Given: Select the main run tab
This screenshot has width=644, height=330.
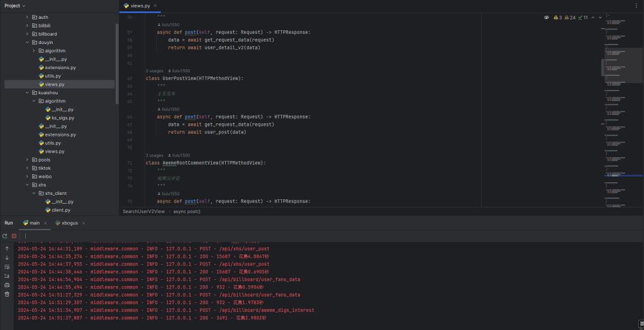Looking at the screenshot, I should (x=31, y=223).
